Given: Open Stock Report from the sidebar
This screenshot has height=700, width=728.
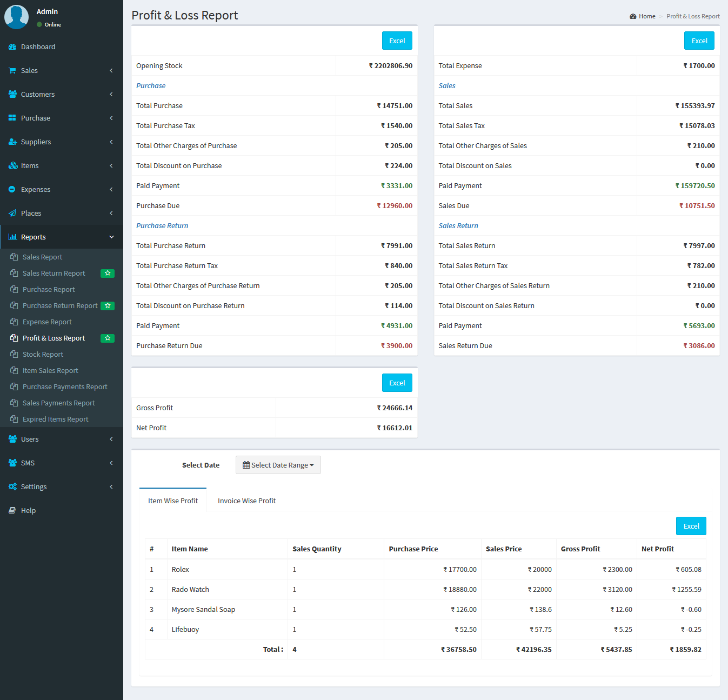Looking at the screenshot, I should (x=43, y=355).
